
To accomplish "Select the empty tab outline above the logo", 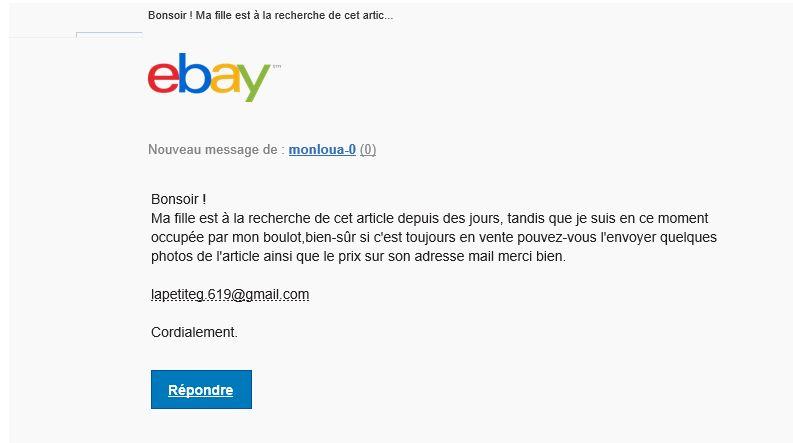I will point(109,35).
